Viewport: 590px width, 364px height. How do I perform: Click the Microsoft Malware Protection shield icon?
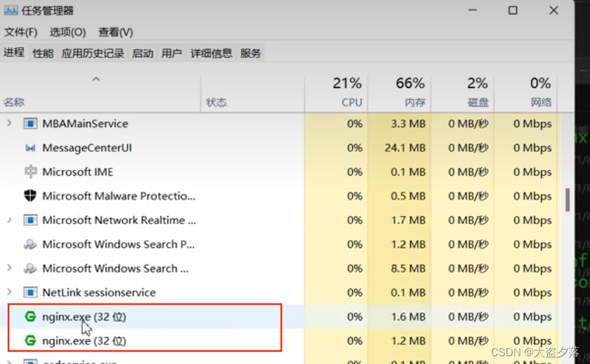click(x=31, y=196)
